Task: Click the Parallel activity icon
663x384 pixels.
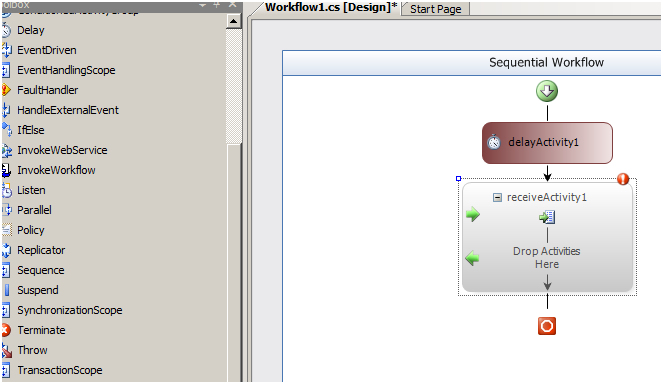Action: pos(6,210)
